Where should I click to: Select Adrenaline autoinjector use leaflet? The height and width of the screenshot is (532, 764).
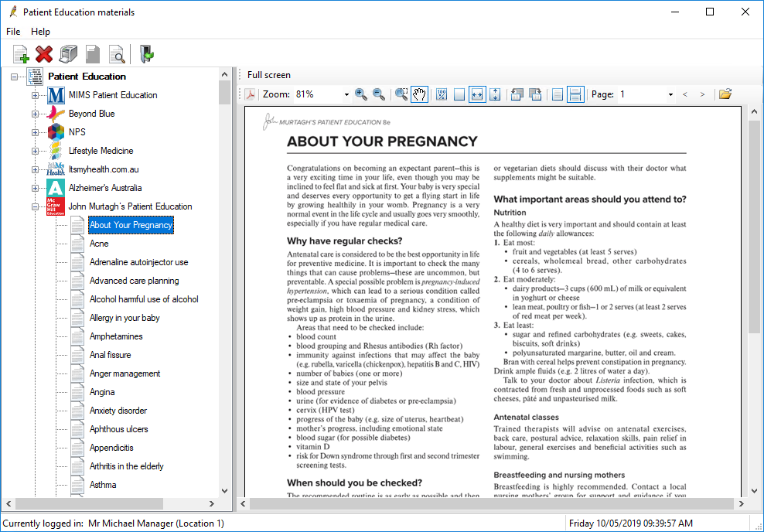coord(138,262)
